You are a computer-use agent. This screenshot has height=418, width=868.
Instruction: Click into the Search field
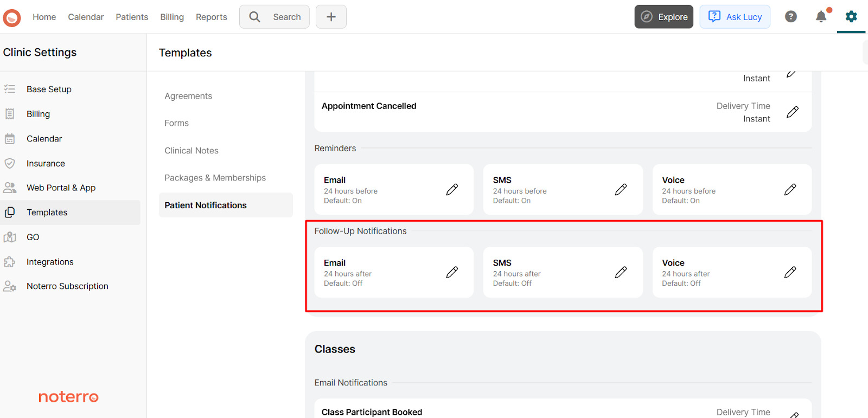coord(275,17)
